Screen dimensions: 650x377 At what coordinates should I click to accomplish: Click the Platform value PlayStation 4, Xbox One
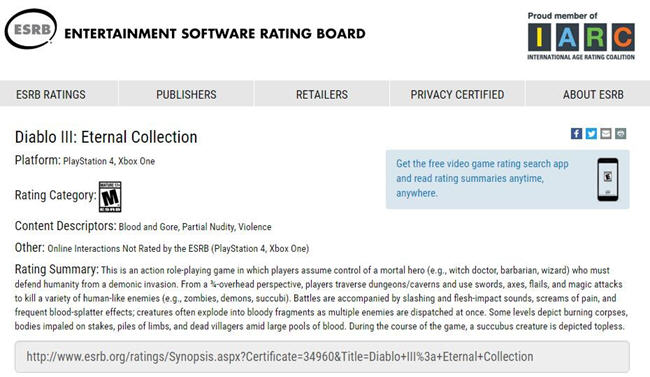pos(109,161)
